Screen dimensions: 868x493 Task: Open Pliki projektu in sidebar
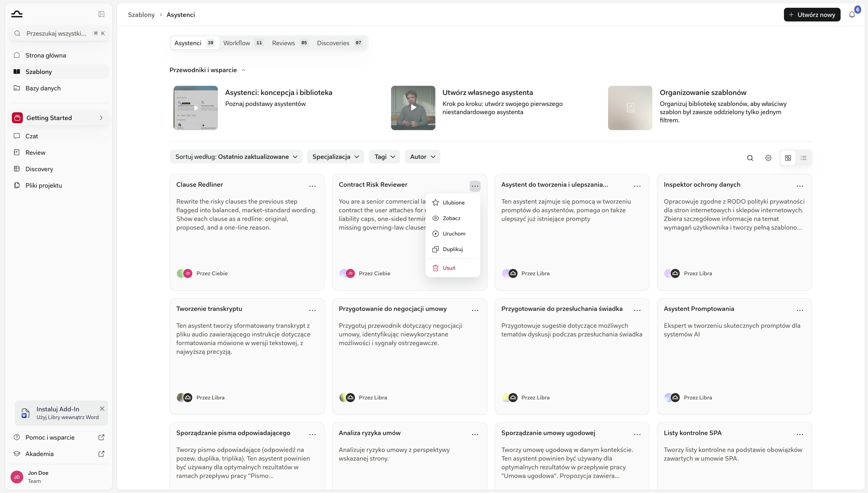click(59, 185)
